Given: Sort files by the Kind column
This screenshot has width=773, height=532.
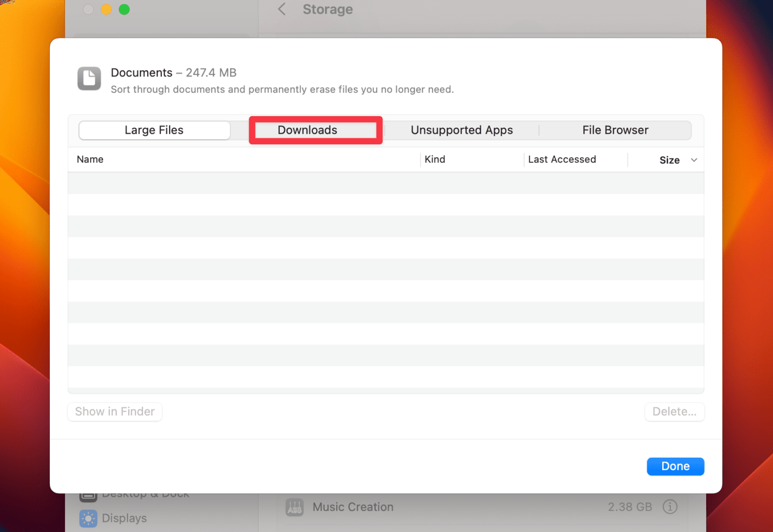Looking at the screenshot, I should tap(435, 159).
